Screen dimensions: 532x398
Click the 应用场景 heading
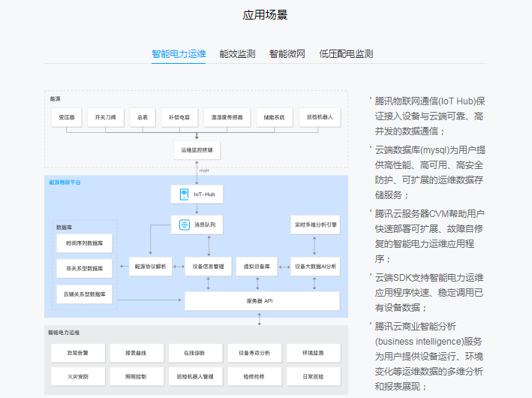[x=266, y=15]
